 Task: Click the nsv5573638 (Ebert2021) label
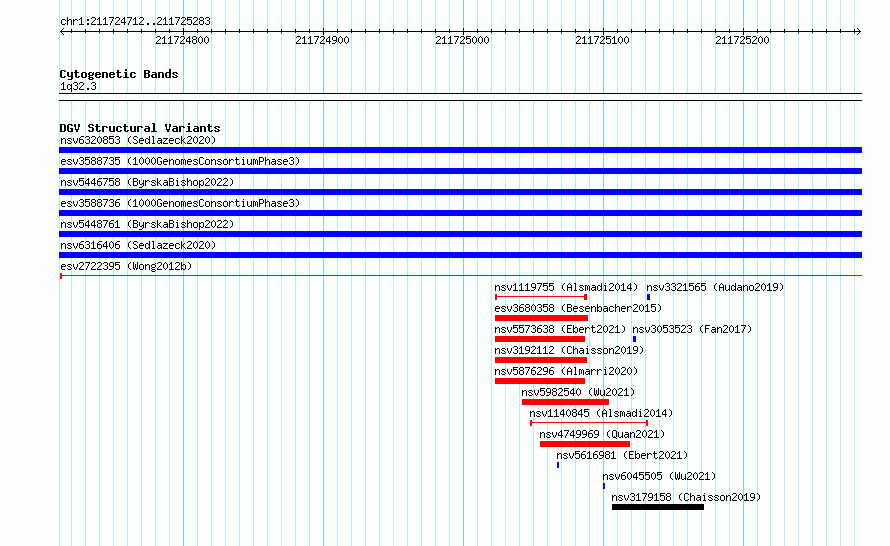tap(560, 329)
